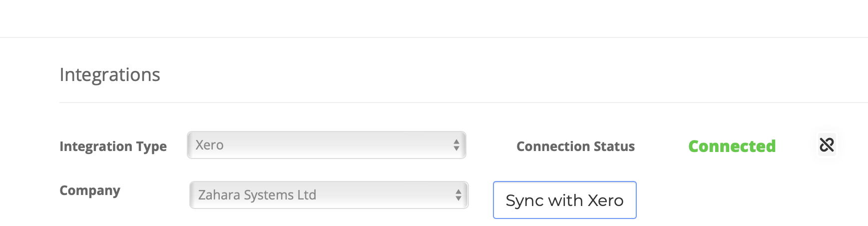Screen dimensions: 868x226
Task: Select the Xero value in Integration Type
Action: click(210, 145)
